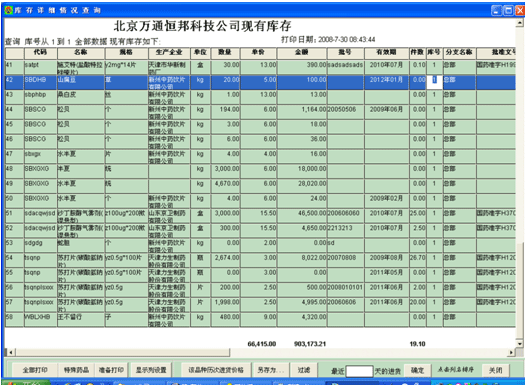Sort by the 单价 column header
The height and width of the screenshot is (387, 527).
(258, 52)
